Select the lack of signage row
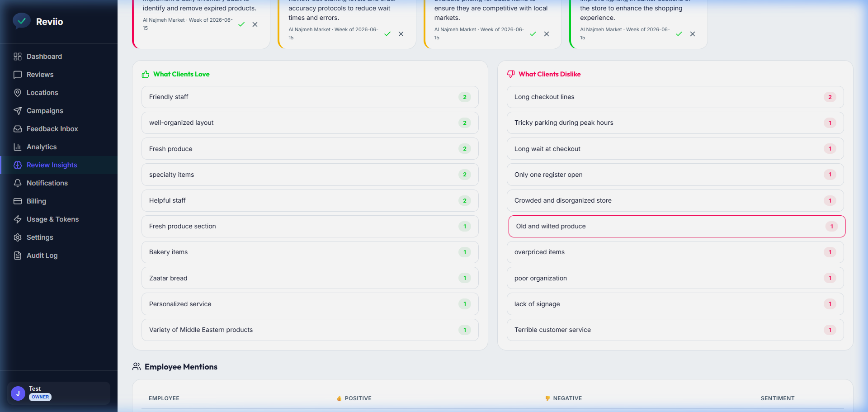868x412 pixels. tap(675, 304)
